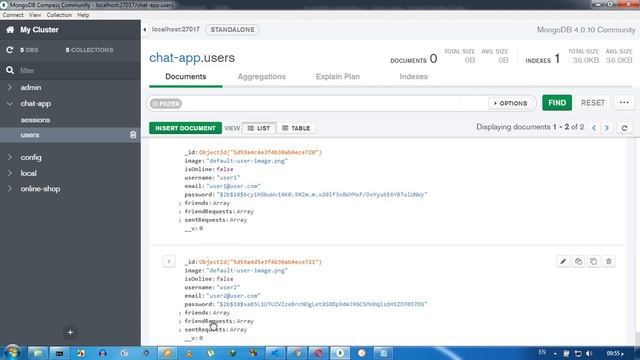Open the Connect menu

13,15
